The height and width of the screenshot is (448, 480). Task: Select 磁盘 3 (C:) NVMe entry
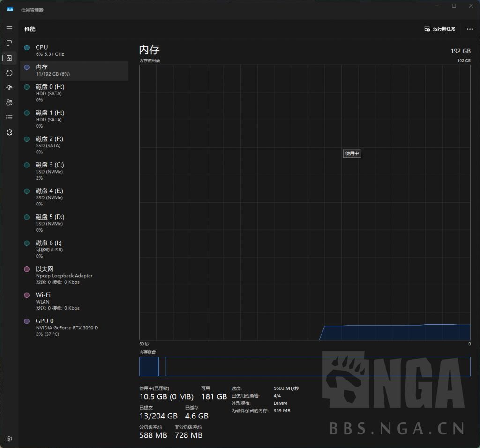click(74, 171)
